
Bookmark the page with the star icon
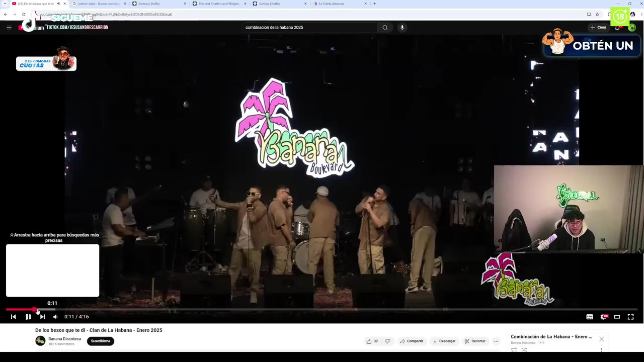click(597, 14)
